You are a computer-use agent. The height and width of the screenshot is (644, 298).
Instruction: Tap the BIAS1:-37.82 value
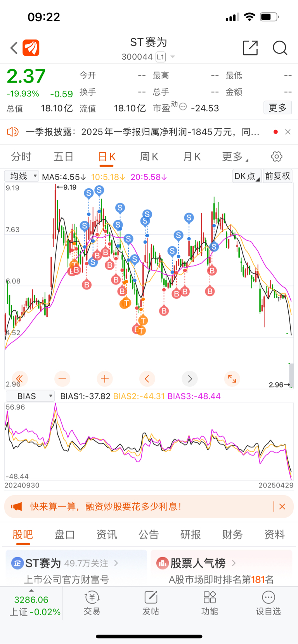pos(85,396)
